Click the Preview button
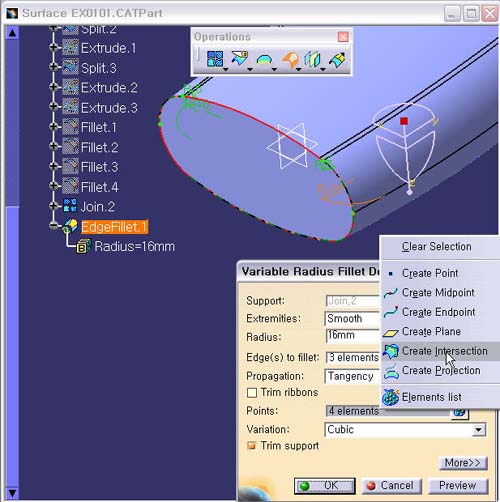This screenshot has width=500, height=502. (x=458, y=485)
